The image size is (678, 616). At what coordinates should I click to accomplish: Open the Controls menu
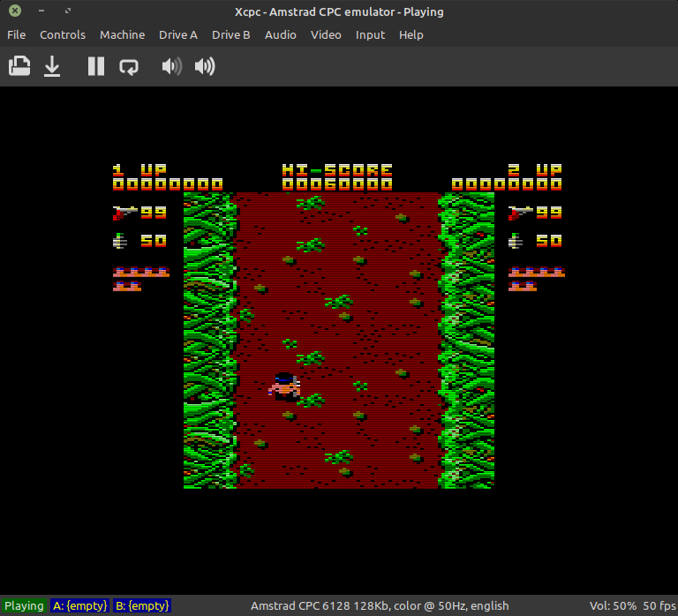(x=63, y=35)
